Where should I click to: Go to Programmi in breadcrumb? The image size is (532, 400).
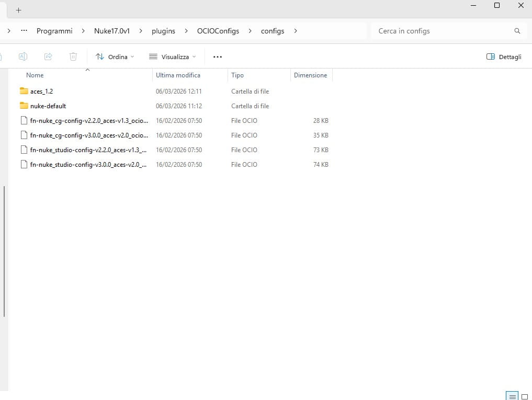pyautogui.click(x=54, y=31)
